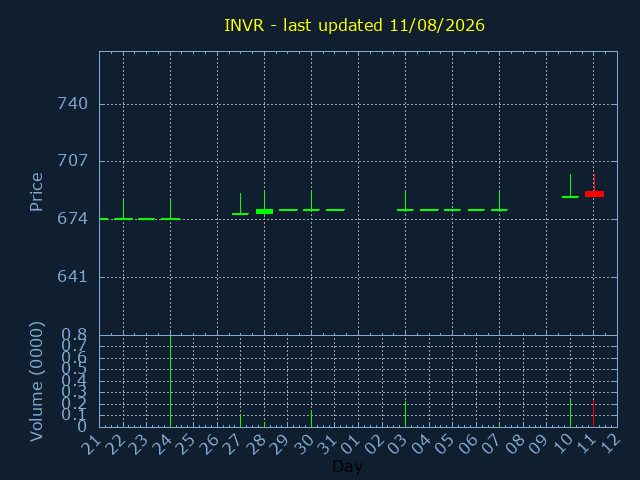Click the green candlestick wick on day 07
This screenshot has height=480, width=640.
pyautogui.click(x=499, y=199)
